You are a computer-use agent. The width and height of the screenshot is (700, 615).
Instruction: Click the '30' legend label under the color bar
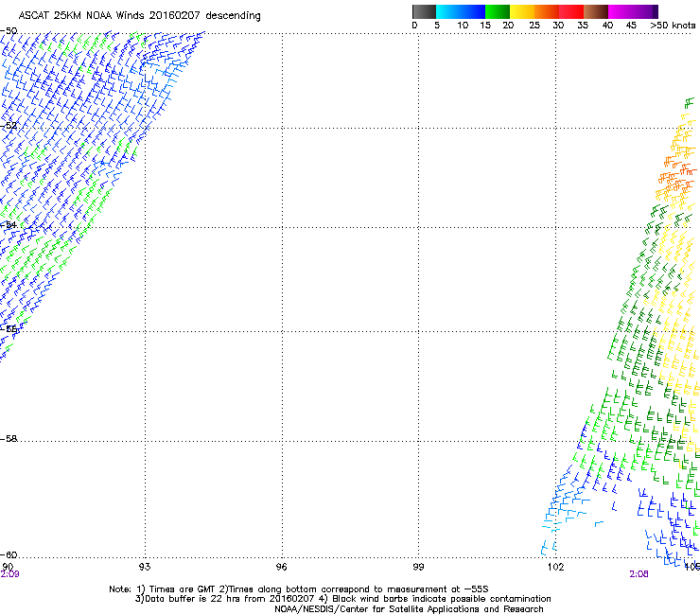(x=558, y=26)
